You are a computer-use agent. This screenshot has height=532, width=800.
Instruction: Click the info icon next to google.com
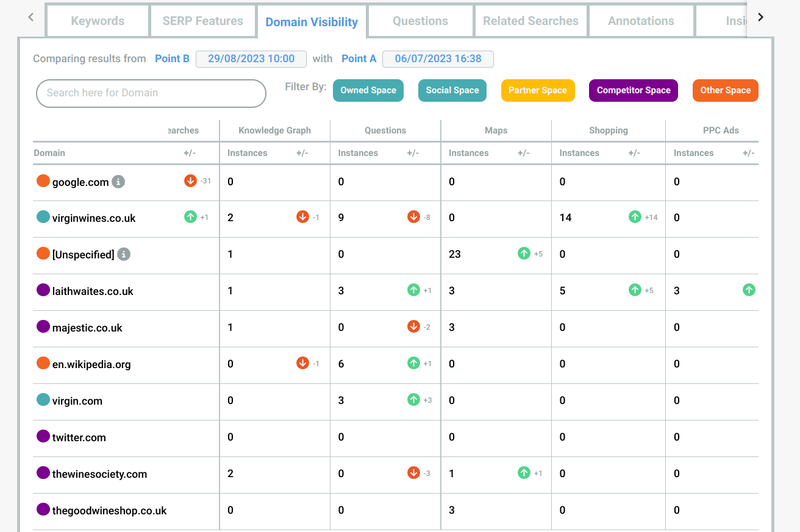coord(118,182)
